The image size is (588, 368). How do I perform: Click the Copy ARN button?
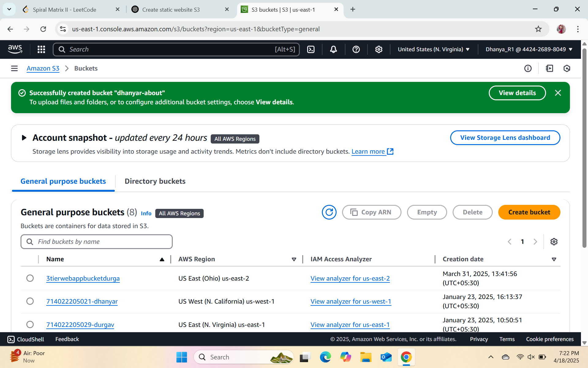coord(371,212)
